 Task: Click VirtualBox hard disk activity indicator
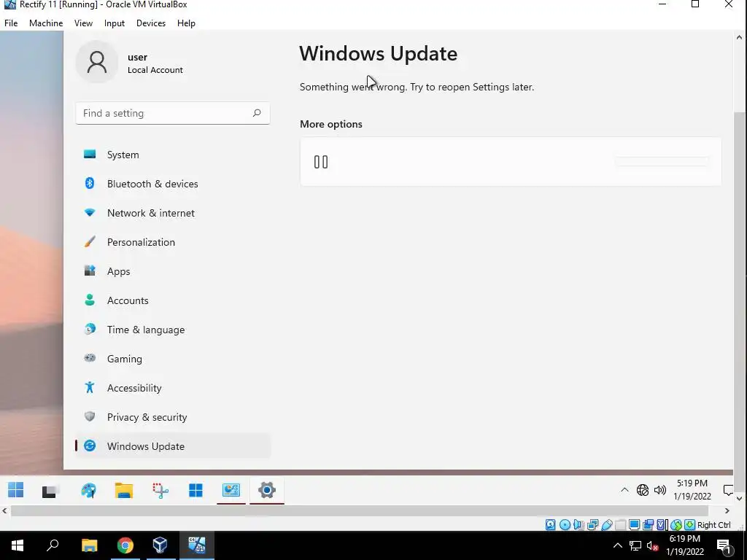click(550, 525)
